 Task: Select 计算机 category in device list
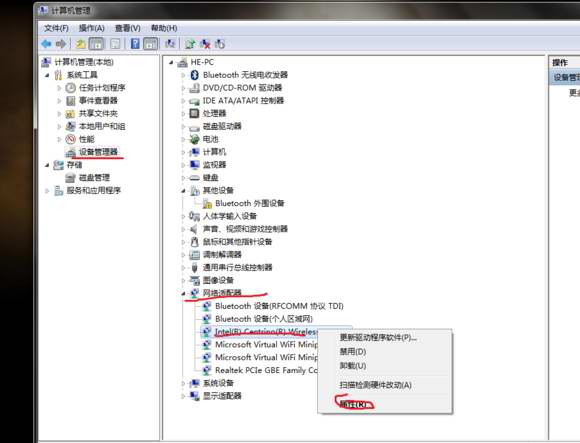[x=214, y=152]
